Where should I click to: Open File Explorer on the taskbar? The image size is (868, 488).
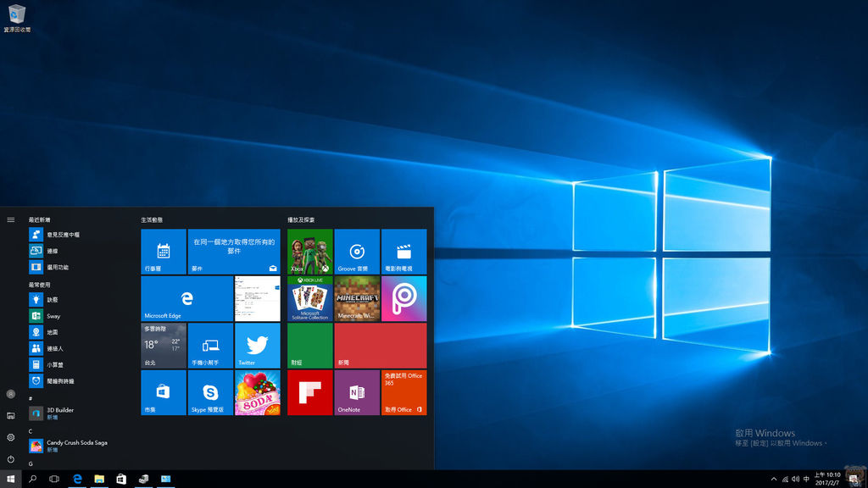[x=99, y=480]
